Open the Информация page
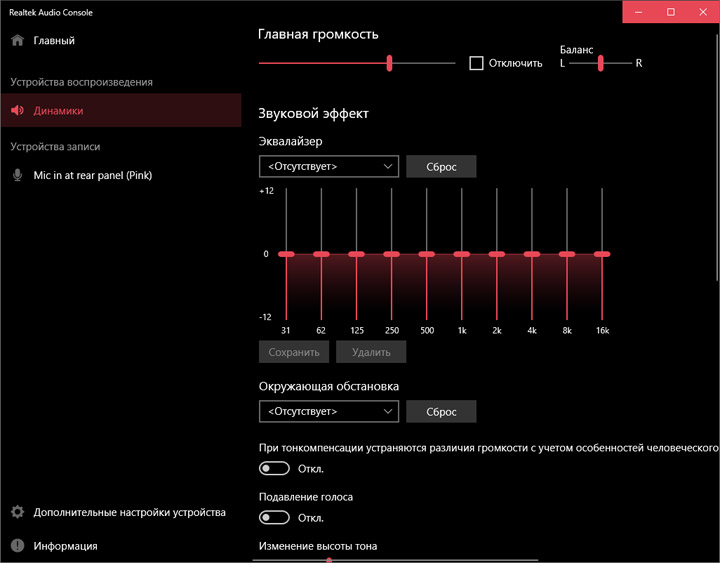720x563 pixels. click(121, 546)
